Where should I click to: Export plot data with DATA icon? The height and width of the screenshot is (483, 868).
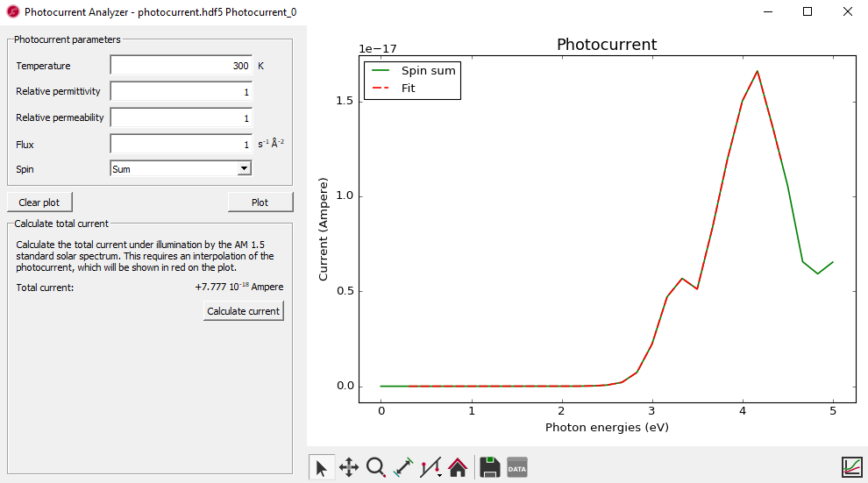(x=517, y=468)
